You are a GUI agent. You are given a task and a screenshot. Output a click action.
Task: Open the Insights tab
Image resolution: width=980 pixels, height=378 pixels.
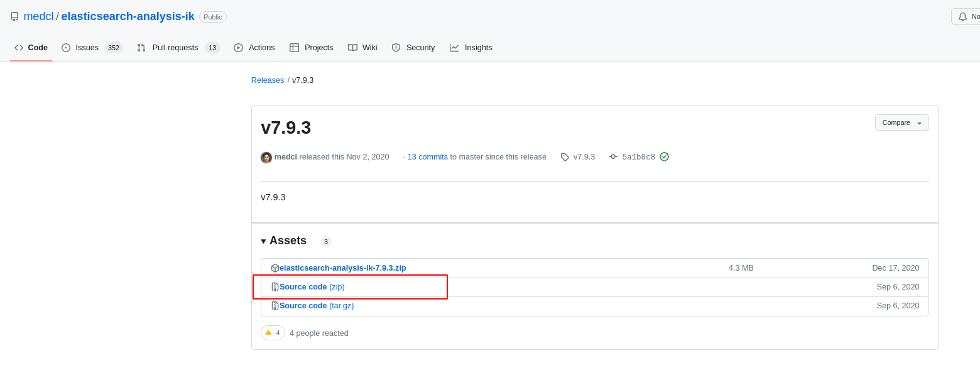point(471,48)
